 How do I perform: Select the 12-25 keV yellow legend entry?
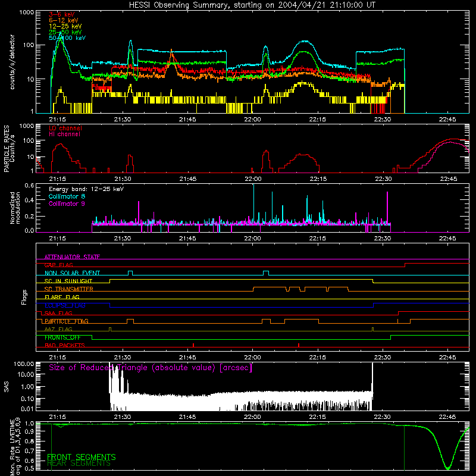pos(65,26)
